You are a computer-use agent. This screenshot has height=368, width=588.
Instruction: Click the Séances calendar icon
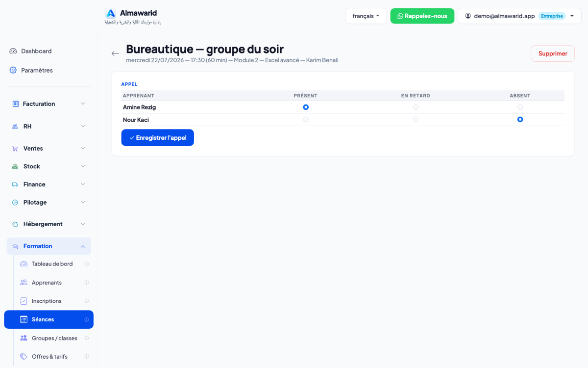point(24,319)
